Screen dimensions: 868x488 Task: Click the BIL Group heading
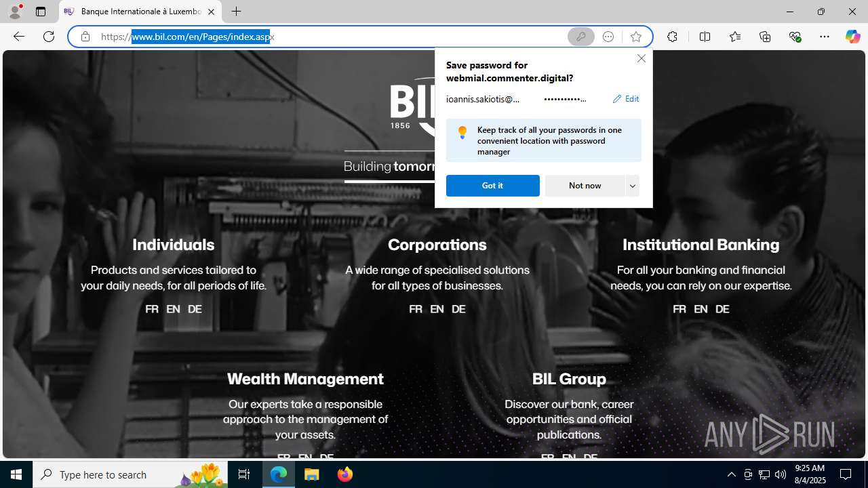click(569, 379)
